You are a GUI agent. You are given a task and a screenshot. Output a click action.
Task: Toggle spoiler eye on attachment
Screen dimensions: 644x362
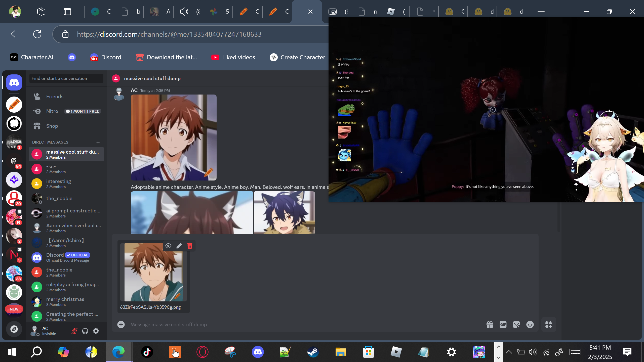[168, 246]
